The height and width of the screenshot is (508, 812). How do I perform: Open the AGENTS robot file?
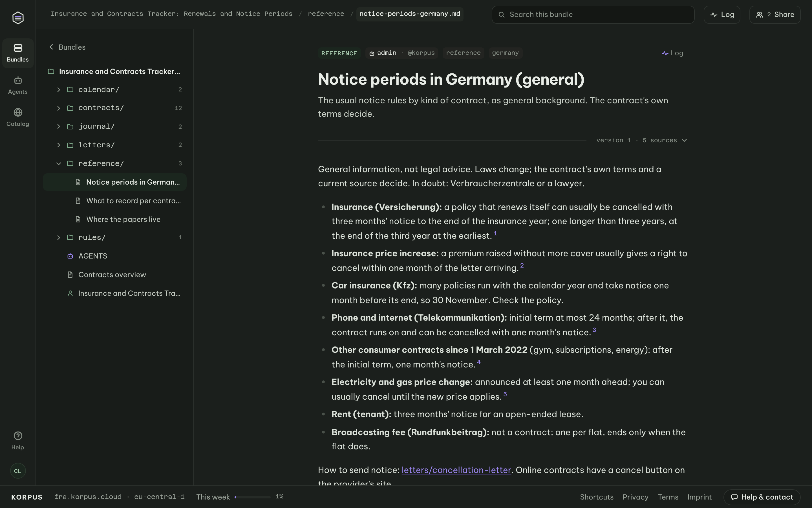[114, 256]
